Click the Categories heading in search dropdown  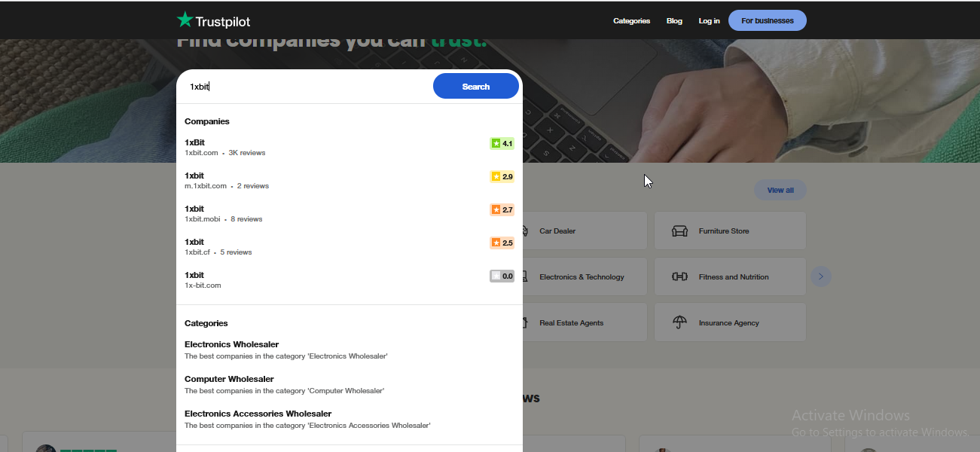[x=206, y=323]
